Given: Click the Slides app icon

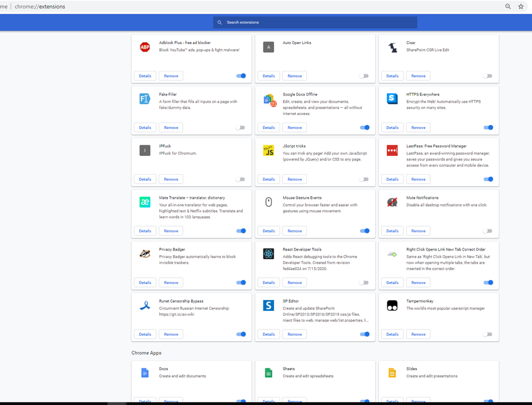Looking at the screenshot, I should pyautogui.click(x=392, y=373).
